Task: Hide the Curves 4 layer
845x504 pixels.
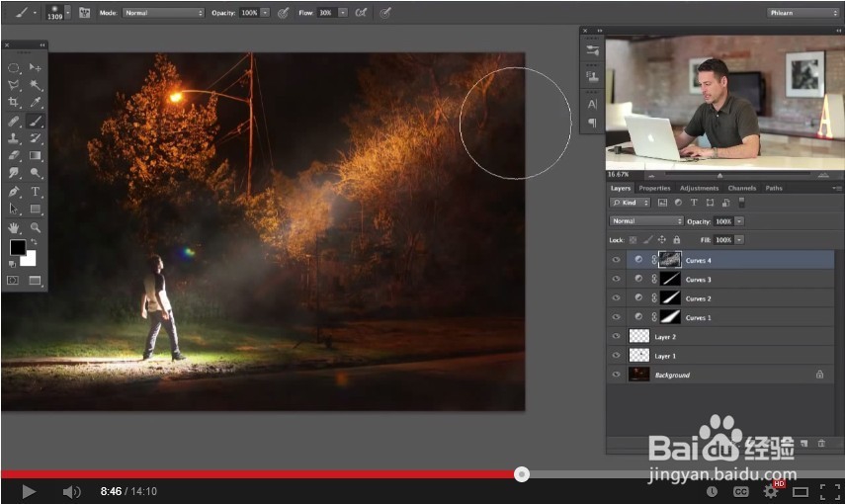Action: tap(616, 260)
